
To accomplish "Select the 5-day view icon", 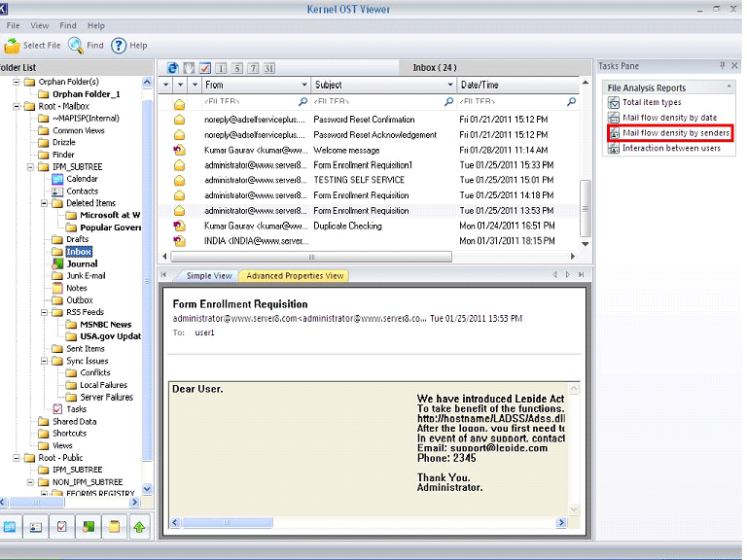I will click(x=237, y=68).
